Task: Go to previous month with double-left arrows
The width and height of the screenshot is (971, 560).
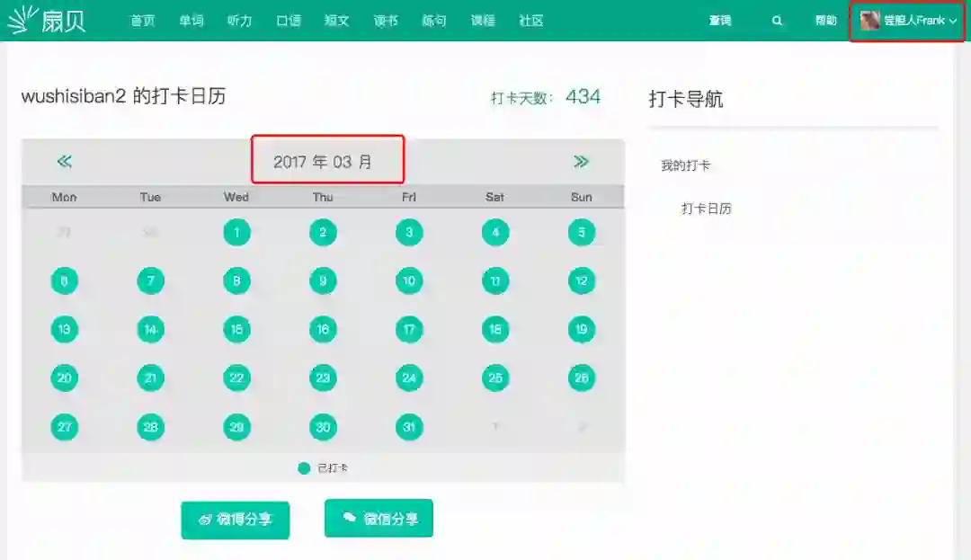Action: [x=65, y=162]
